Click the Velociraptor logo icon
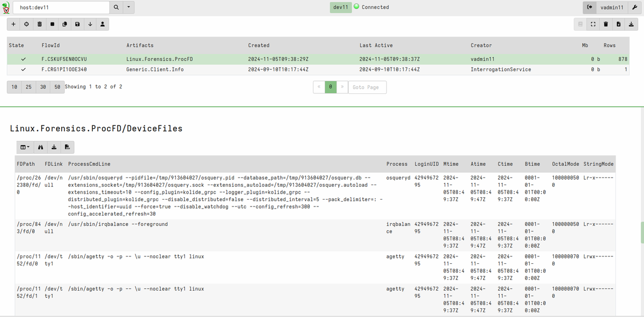Viewport: 644px width, 317px height. 6,7
